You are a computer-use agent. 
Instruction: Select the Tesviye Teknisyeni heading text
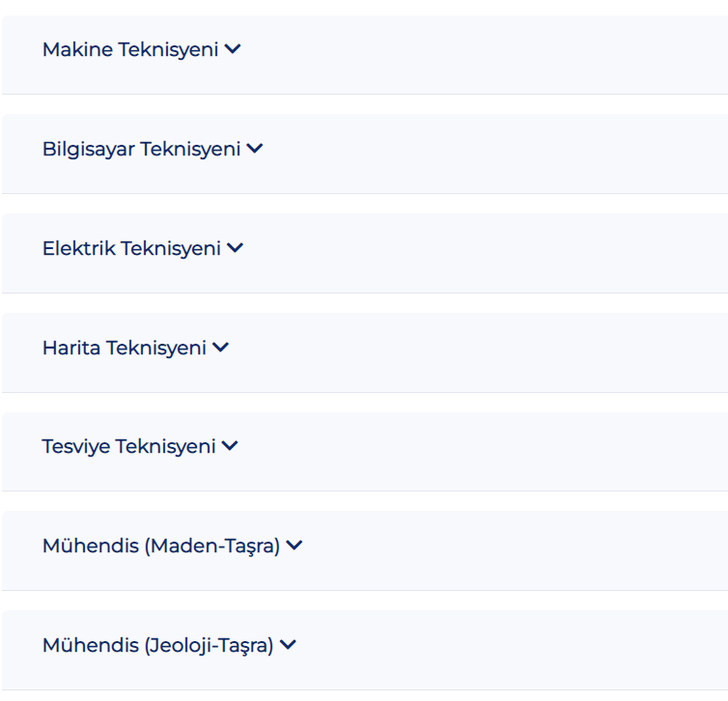(x=129, y=447)
